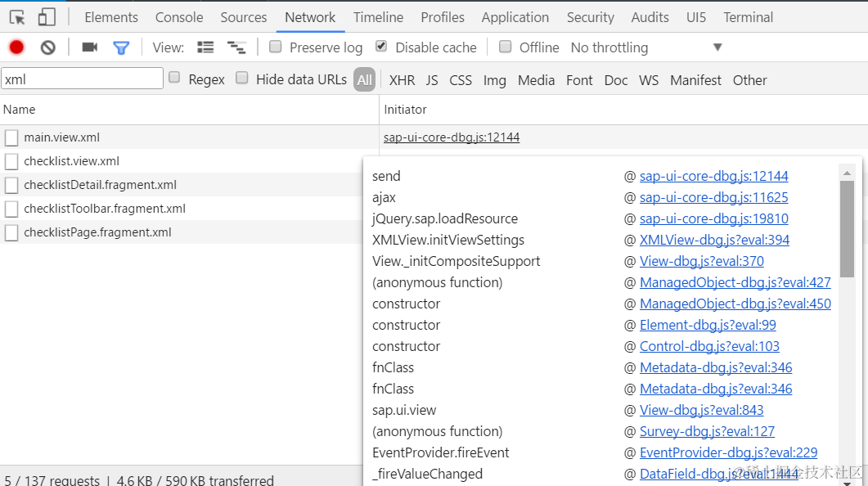
Task: Open the UI5 tab
Action: click(696, 17)
